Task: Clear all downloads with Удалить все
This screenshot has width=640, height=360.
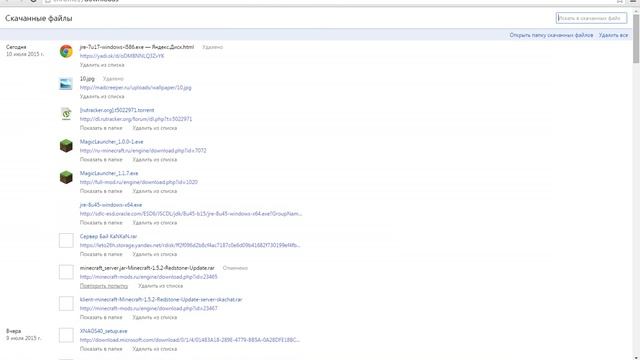Action: pyautogui.click(x=613, y=36)
